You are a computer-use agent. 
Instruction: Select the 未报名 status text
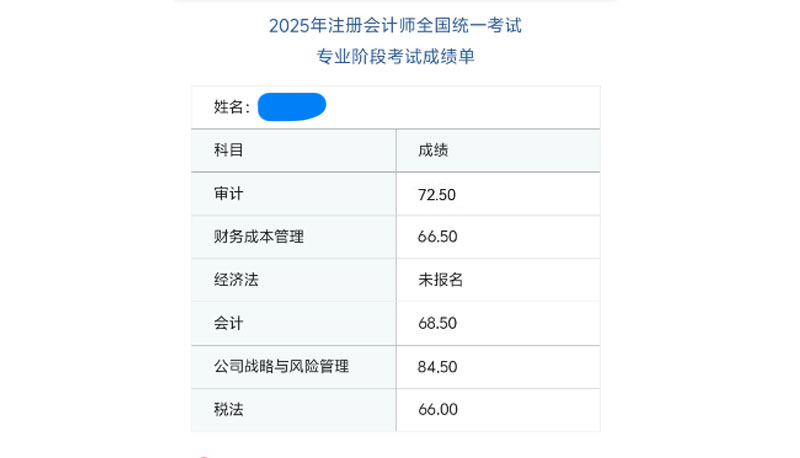tap(440, 280)
